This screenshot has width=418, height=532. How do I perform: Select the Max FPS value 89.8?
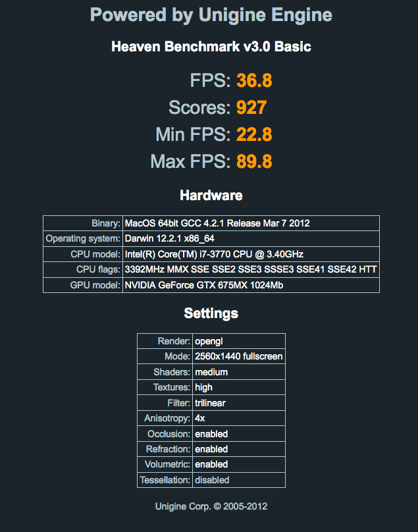[254, 161]
